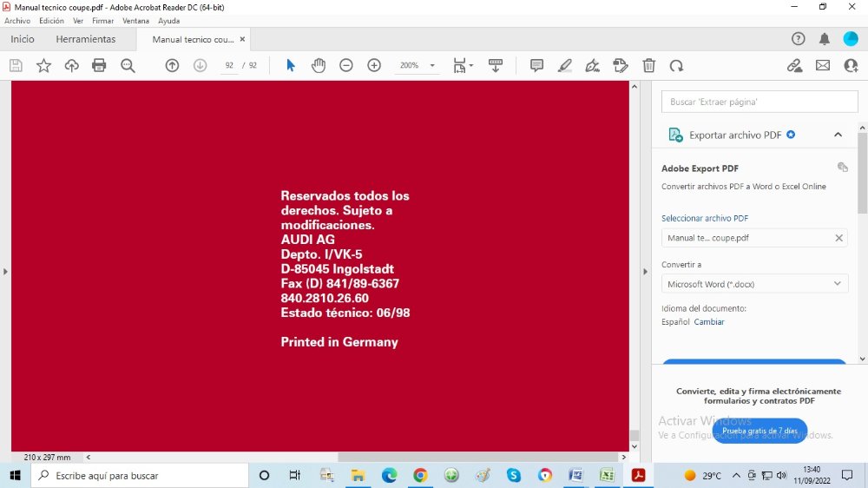This screenshot has width=868, height=488.
Task: Bookmark the document with the star icon
Action: [x=43, y=65]
